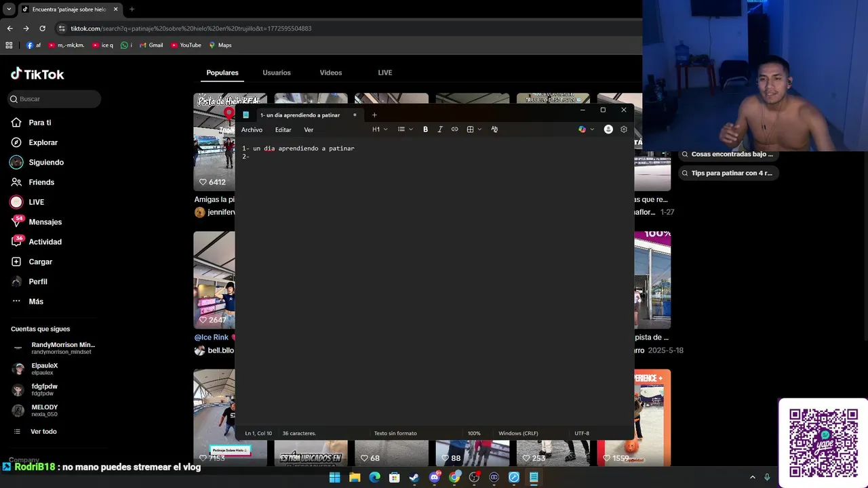Reload the TikTok page in browser

click(x=42, y=28)
